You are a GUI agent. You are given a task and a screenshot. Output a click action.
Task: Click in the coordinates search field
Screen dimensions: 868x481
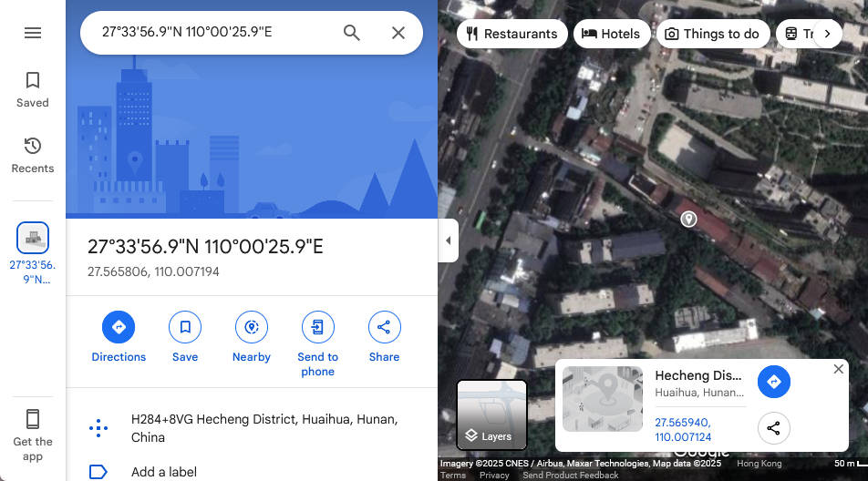click(210, 33)
